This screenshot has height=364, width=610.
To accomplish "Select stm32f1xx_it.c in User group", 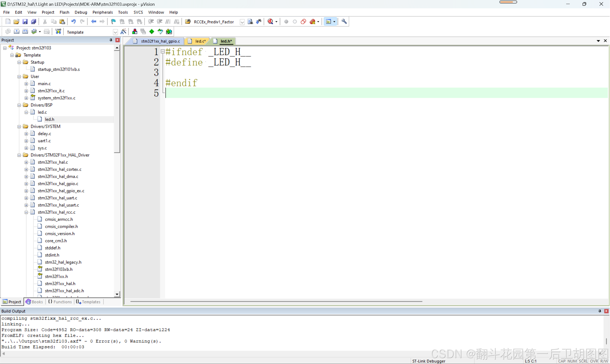I will tap(51, 91).
